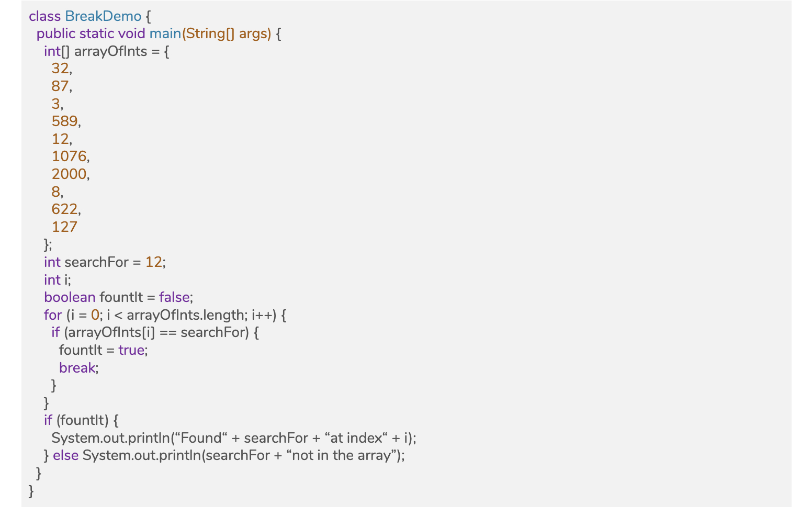Click the array value 589
Image resolution: width=812 pixels, height=516 pixels.
pyautogui.click(x=64, y=121)
